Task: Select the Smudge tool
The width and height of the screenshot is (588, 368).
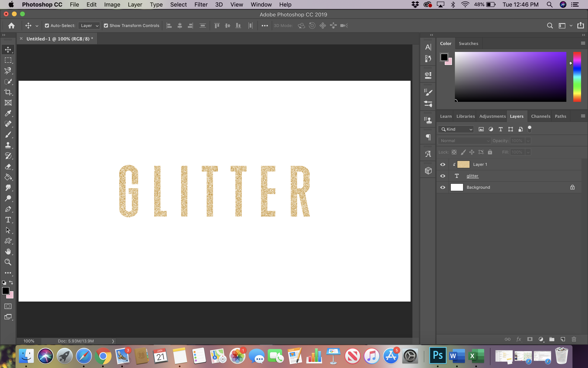Action: point(8,188)
